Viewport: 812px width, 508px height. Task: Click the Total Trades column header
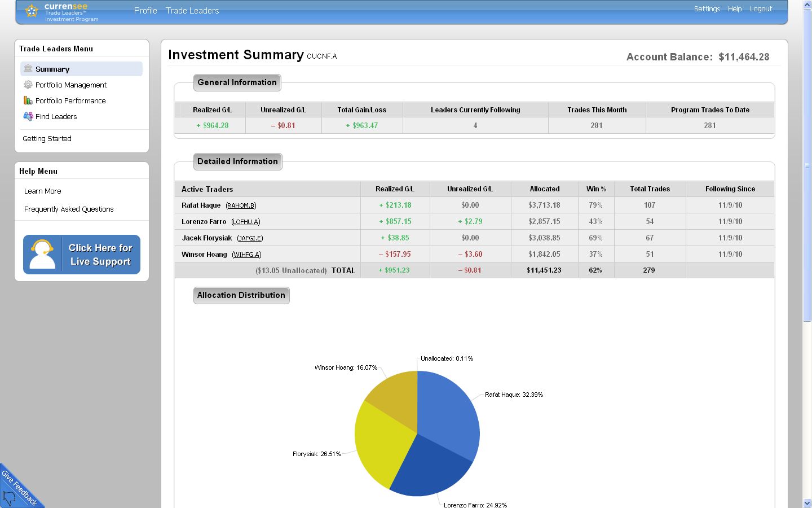[x=650, y=189]
